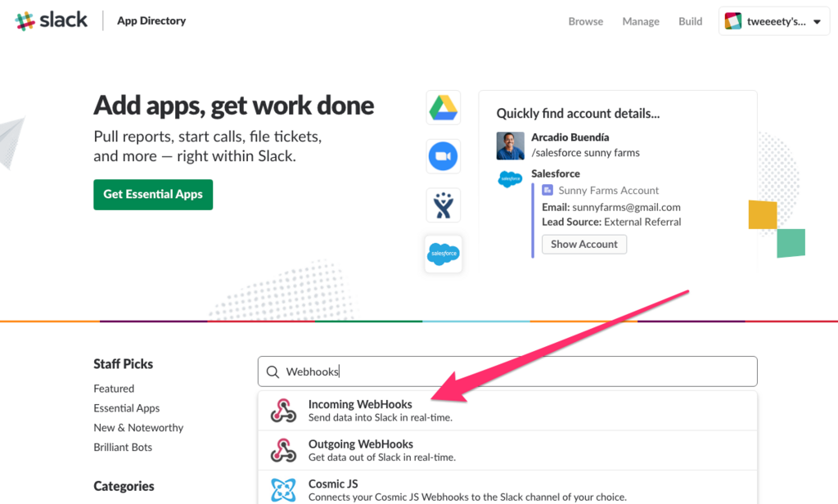The height and width of the screenshot is (504, 838).
Task: Click the Outgoing WebHooks icon
Action: pyautogui.click(x=283, y=450)
